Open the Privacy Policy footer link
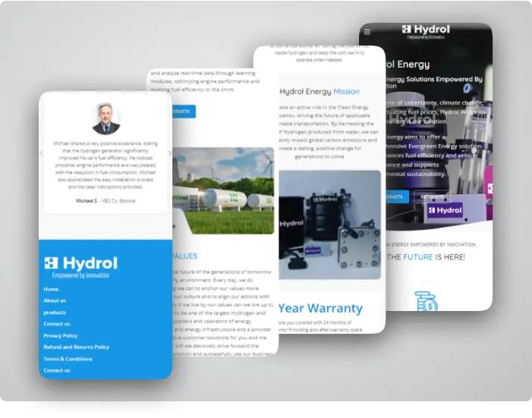Screen dimensions: 532x418 click(61, 335)
